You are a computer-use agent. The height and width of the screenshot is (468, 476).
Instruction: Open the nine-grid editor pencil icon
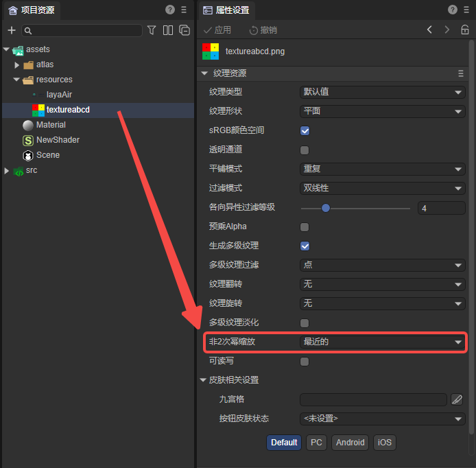[x=457, y=399]
